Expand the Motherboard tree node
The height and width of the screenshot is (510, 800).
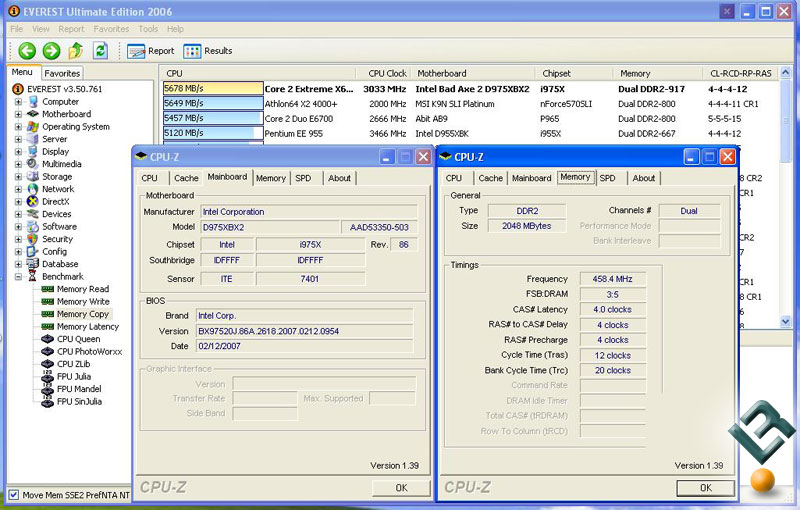click(x=18, y=114)
